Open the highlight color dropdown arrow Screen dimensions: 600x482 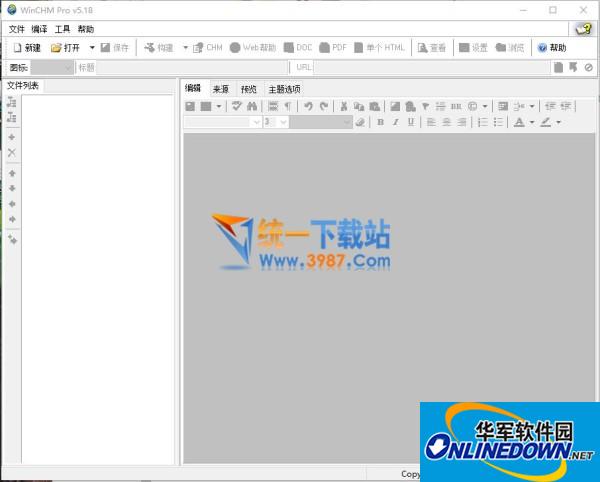[558, 122]
